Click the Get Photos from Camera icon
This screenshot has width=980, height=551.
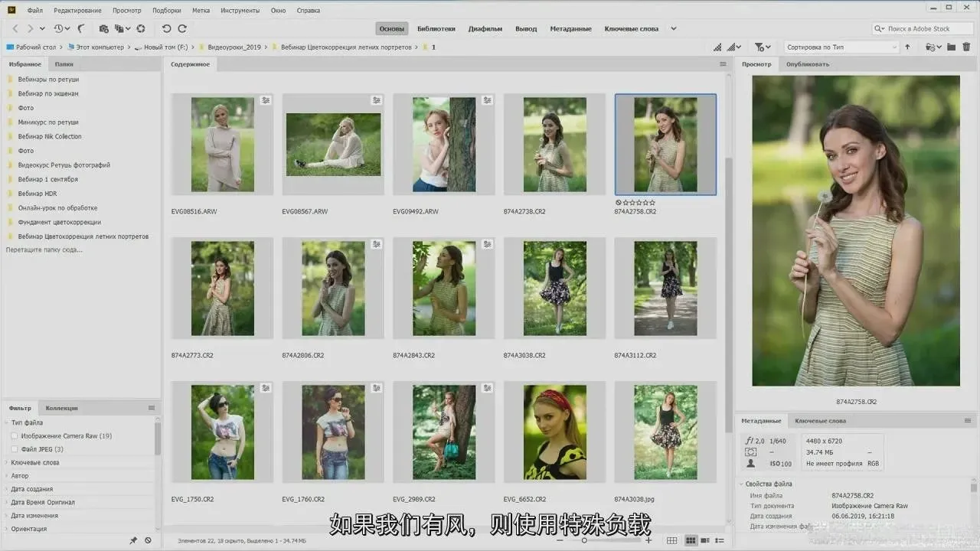click(104, 28)
